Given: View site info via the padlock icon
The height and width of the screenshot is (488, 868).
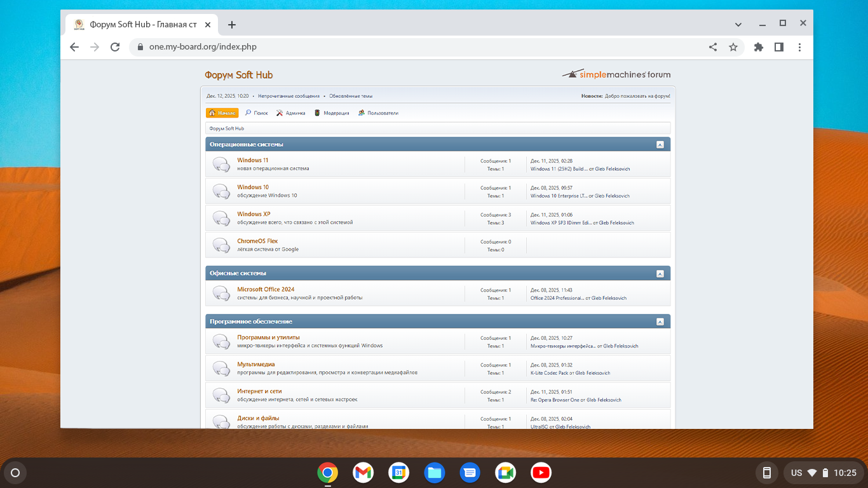Looking at the screenshot, I should pyautogui.click(x=140, y=47).
